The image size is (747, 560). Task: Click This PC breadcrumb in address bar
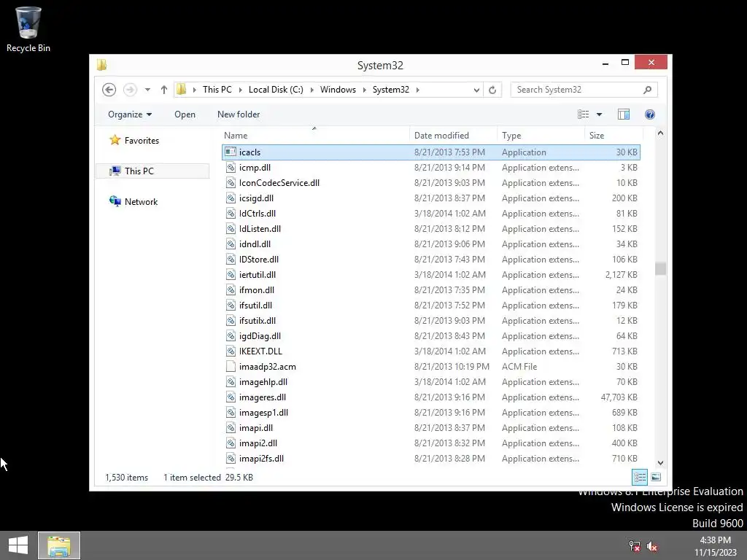(x=217, y=90)
